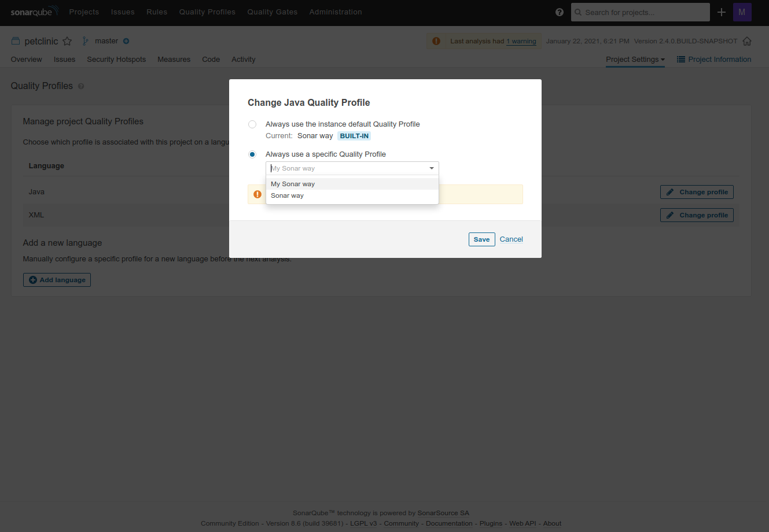Click the home icon next to version info
Image resolution: width=769 pixels, height=532 pixels.
[747, 41]
